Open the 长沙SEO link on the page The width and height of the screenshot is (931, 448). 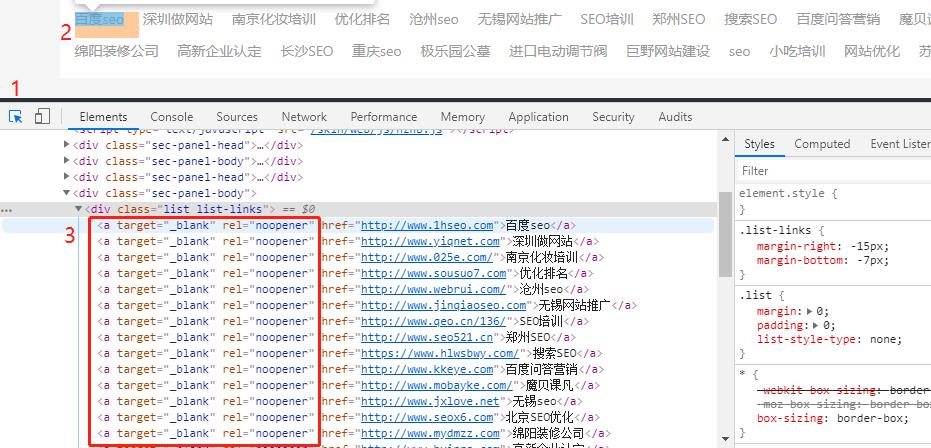pyautogui.click(x=306, y=51)
